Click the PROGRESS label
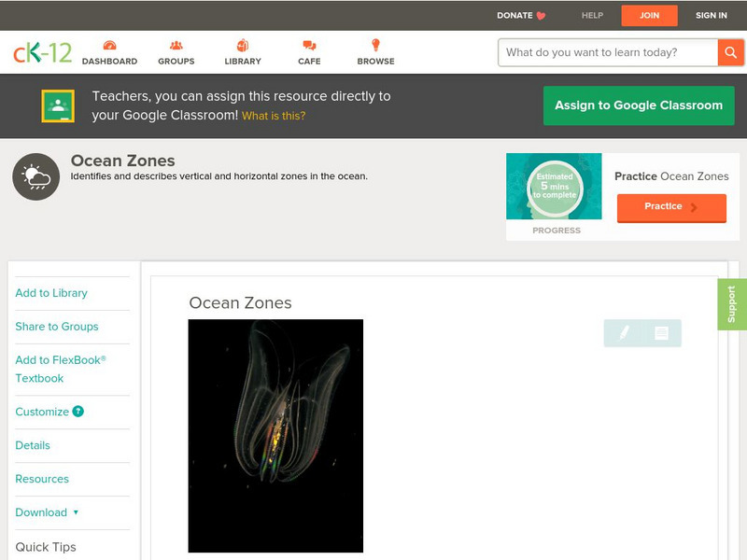747x560 pixels. pyautogui.click(x=557, y=231)
